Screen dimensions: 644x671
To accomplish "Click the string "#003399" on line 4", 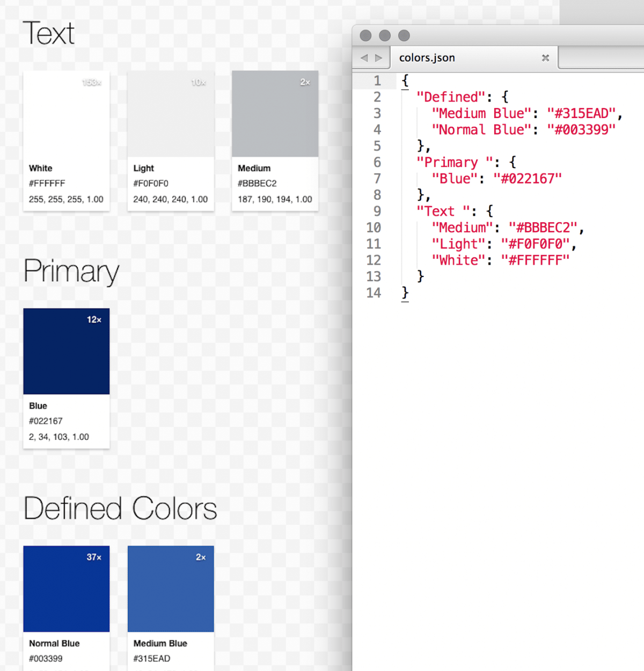I will [581, 129].
